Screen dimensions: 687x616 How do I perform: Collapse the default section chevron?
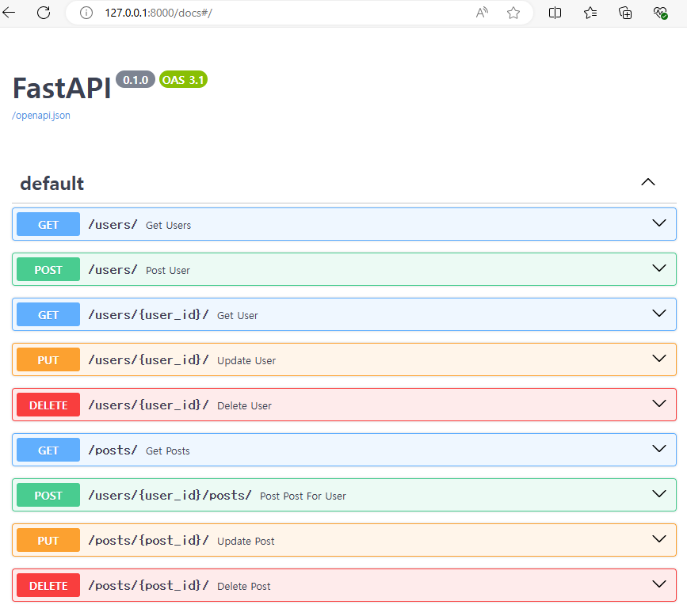tap(648, 182)
